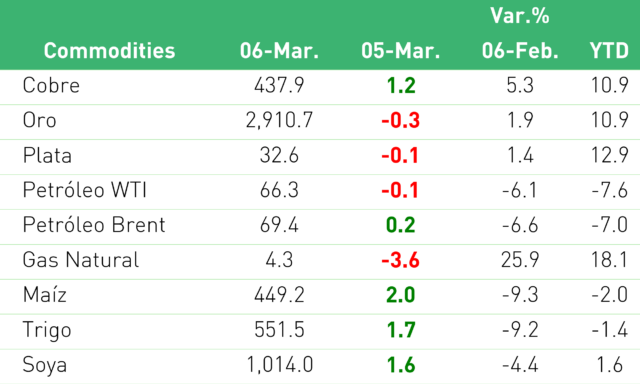
Task: Click Gas Natural's red -3.6 value
Action: click(x=400, y=260)
